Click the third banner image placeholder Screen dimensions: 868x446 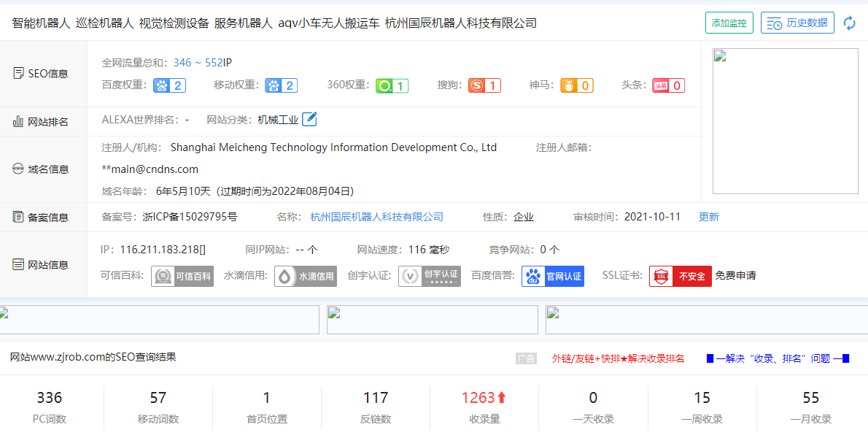click(707, 320)
